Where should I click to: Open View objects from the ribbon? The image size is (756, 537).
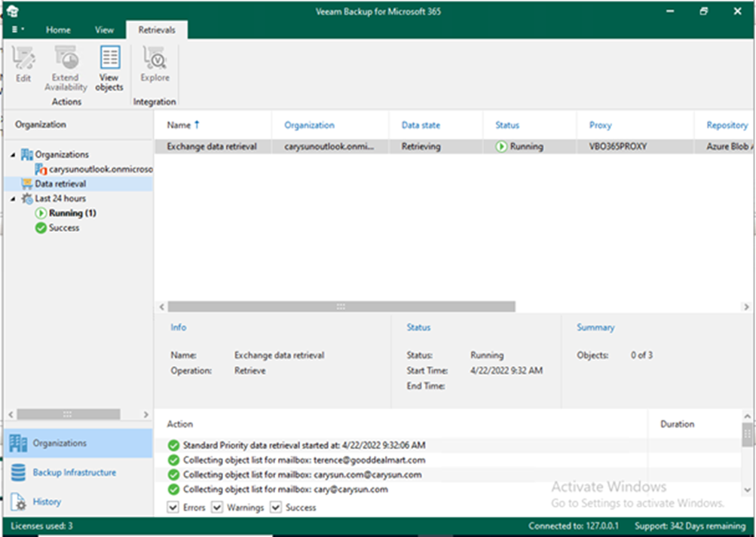click(x=109, y=69)
